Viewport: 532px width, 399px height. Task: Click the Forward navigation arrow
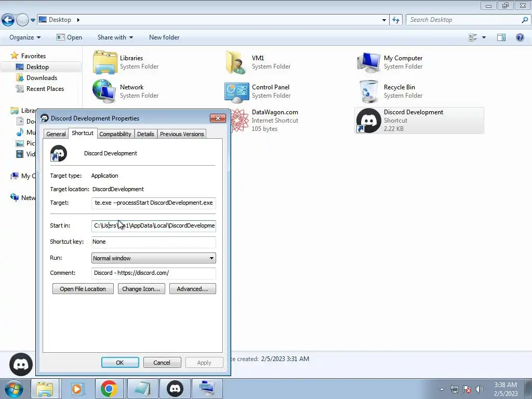point(22,20)
